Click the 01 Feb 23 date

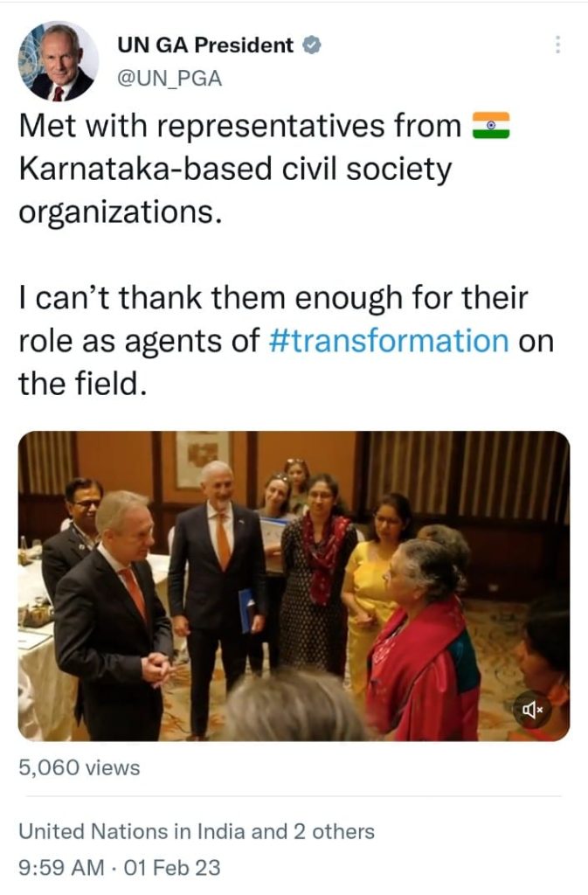click(x=171, y=868)
